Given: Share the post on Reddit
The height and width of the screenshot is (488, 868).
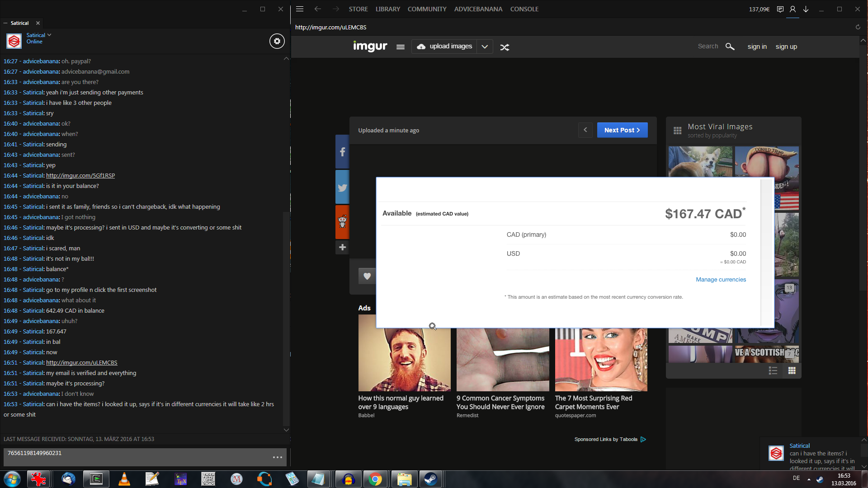Looking at the screenshot, I should tap(342, 222).
